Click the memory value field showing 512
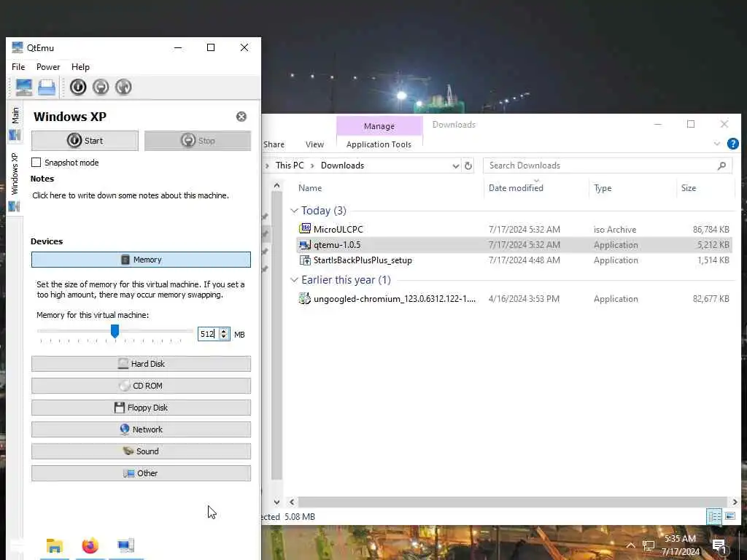This screenshot has width=747, height=560. pos(208,334)
